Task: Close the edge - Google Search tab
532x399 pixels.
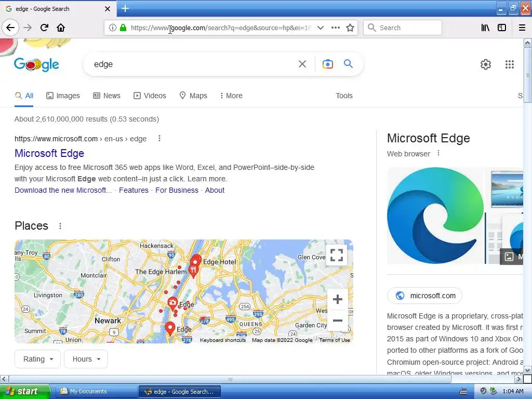Action: tap(107, 9)
